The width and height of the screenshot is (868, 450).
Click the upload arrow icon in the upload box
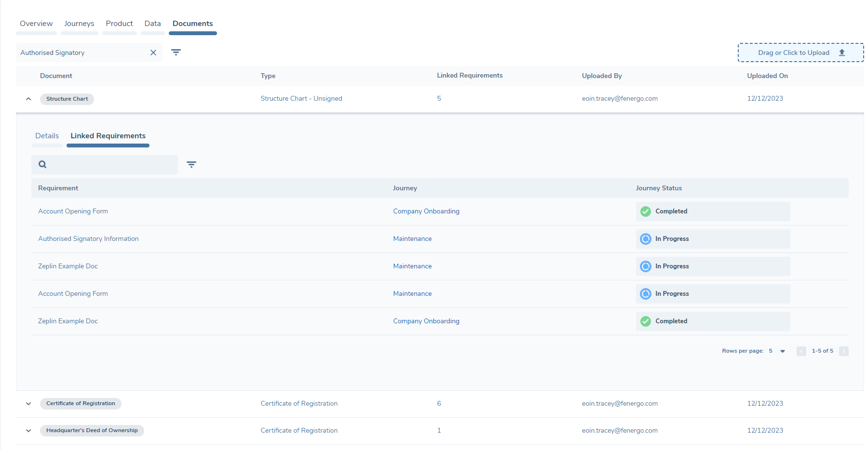coord(842,52)
